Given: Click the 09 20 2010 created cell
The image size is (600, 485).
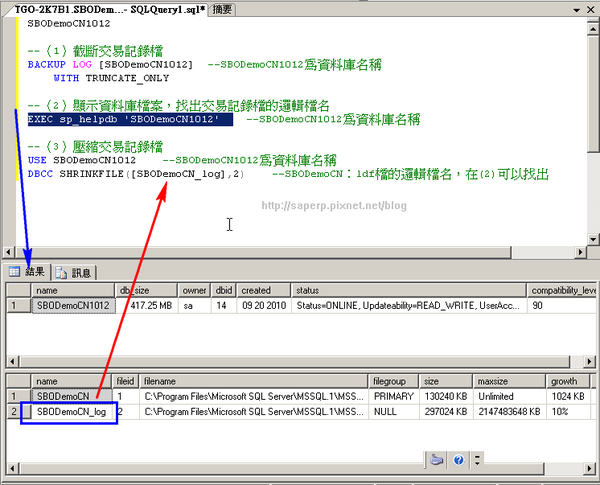Looking at the screenshot, I should (264, 305).
